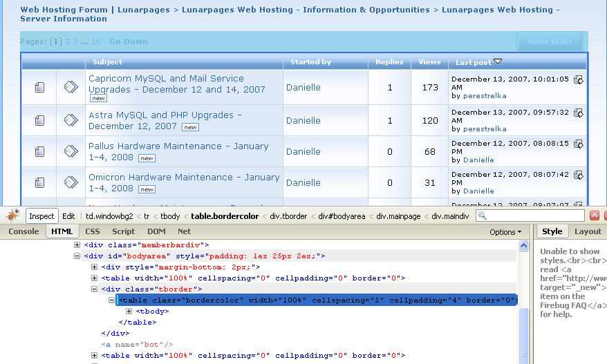The height and width of the screenshot is (364, 607).
Task: Expand first table width 100% node
Action: click(x=94, y=278)
